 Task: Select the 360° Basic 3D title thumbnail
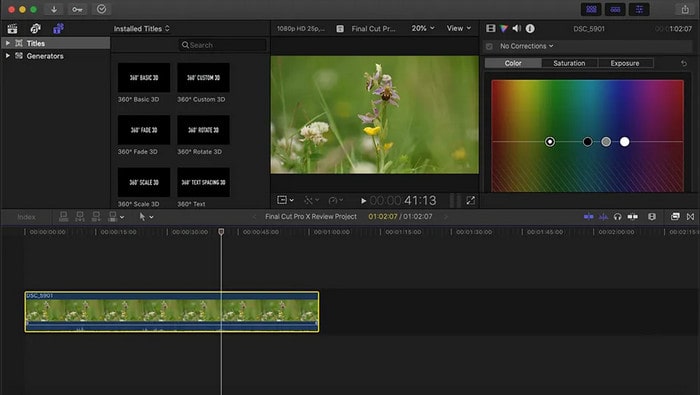tap(144, 78)
